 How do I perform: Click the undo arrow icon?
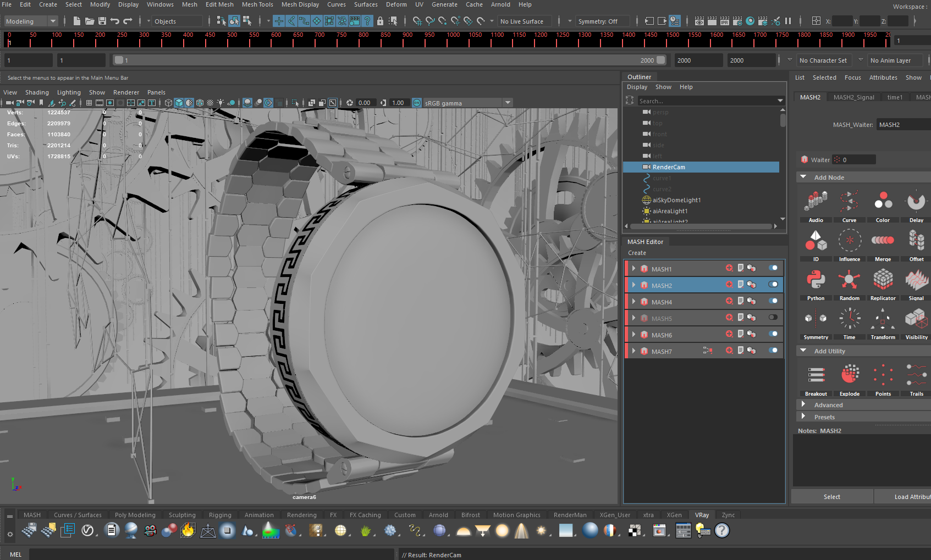115,21
